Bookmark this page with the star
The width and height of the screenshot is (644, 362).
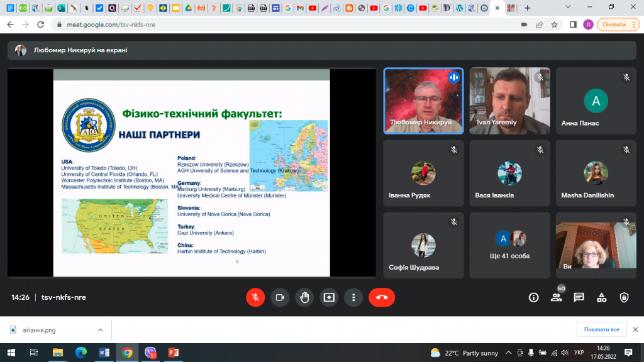pos(554,25)
